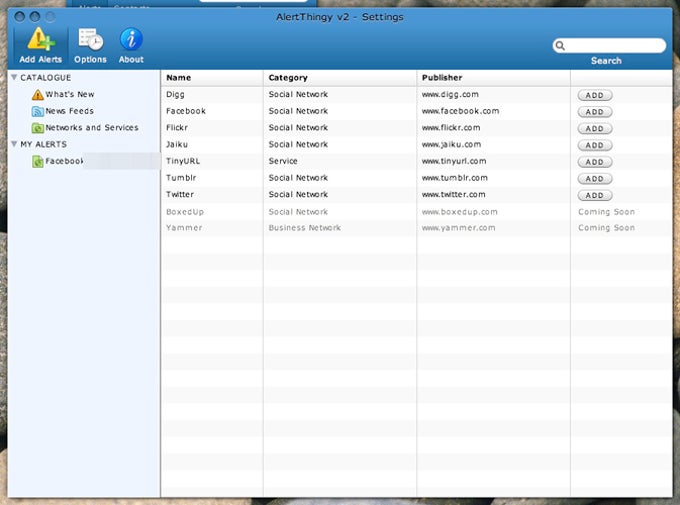
Task: Collapse the MY ALERTS section triangle
Action: pos(14,144)
